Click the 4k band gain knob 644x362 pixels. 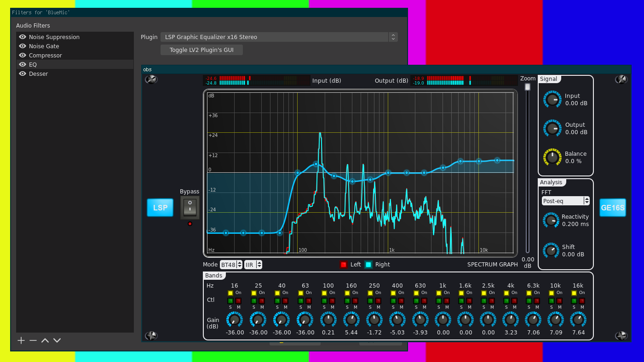511,320
